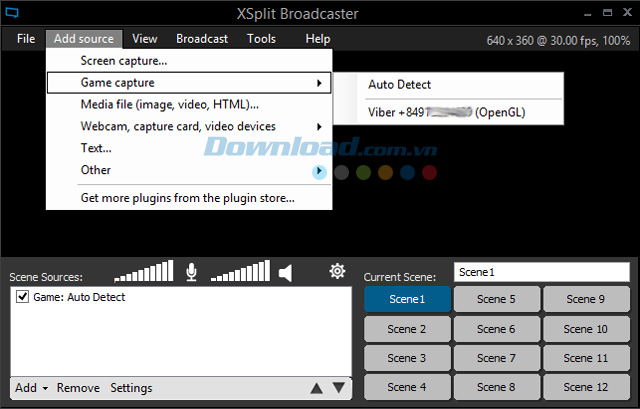This screenshot has height=409, width=640.
Task: Mute the speaker audio icon
Action: 286,272
